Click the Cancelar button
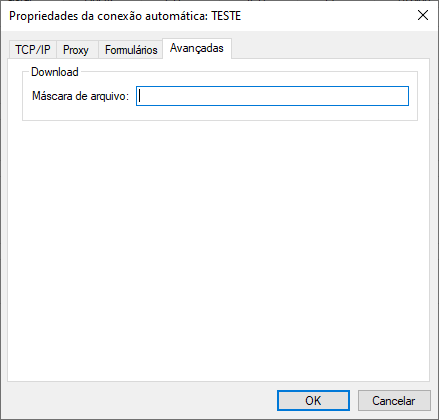Viewport: 439px width, 420px height. [x=394, y=400]
